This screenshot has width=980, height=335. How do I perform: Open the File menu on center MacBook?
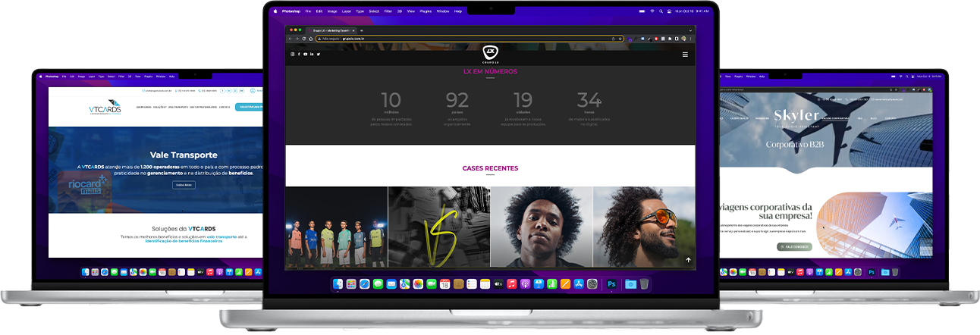[308, 11]
